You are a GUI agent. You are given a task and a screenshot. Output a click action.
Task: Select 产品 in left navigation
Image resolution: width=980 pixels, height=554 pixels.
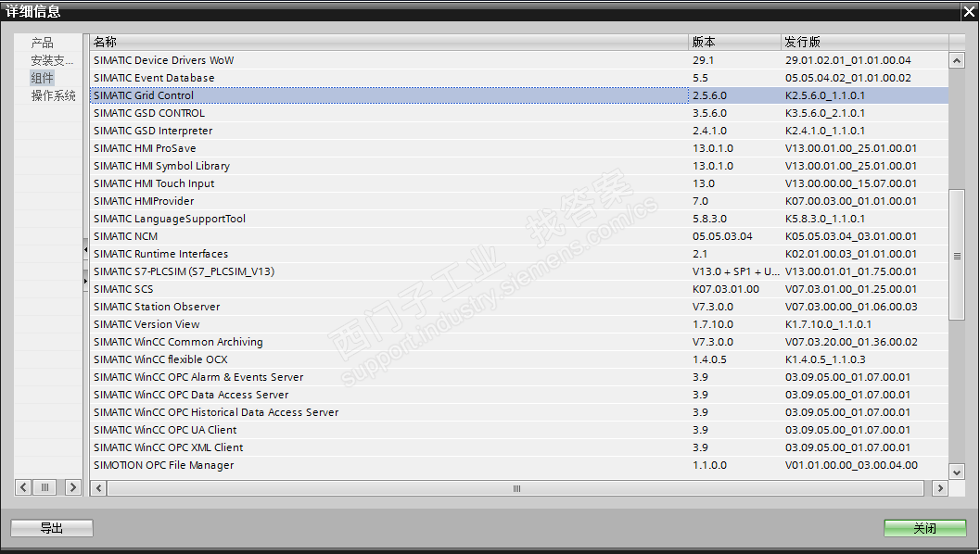pyautogui.click(x=43, y=43)
